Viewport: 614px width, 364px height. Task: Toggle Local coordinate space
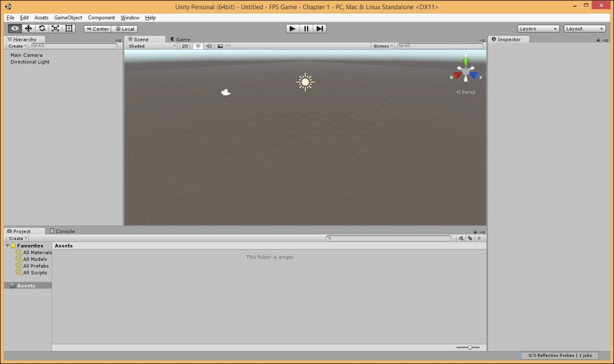click(x=125, y=28)
